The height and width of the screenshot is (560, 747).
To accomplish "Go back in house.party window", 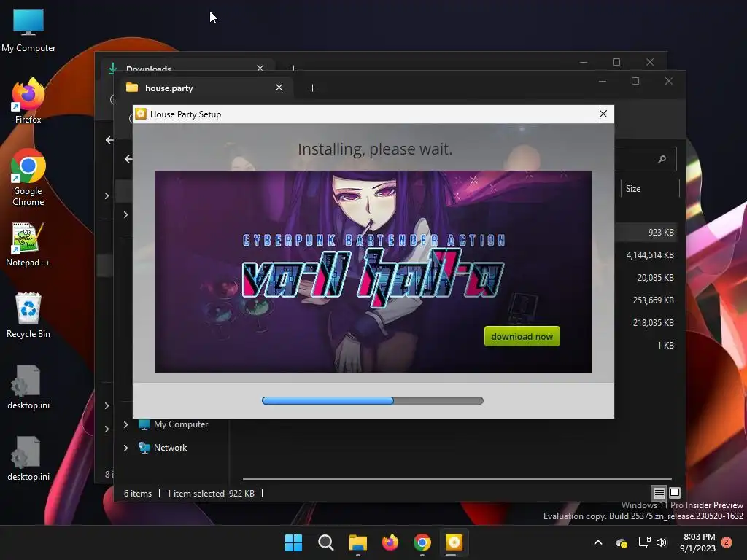I will tap(128, 159).
